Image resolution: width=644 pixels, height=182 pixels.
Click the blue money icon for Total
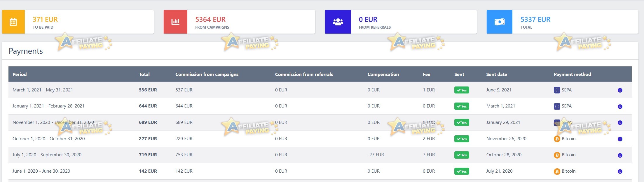tap(500, 22)
